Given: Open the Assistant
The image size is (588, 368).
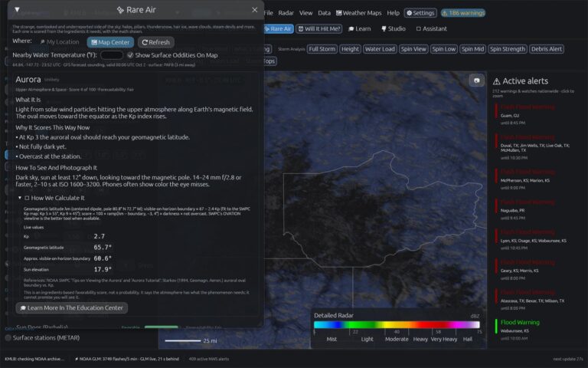Looking at the screenshot, I should [432, 28].
